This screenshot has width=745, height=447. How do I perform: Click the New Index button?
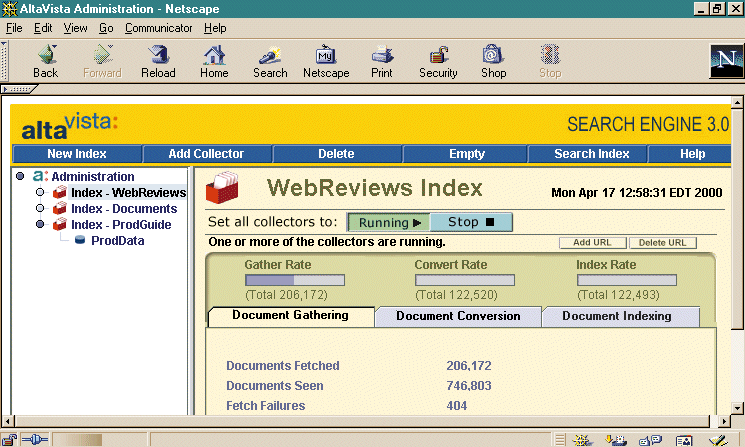[x=77, y=154]
